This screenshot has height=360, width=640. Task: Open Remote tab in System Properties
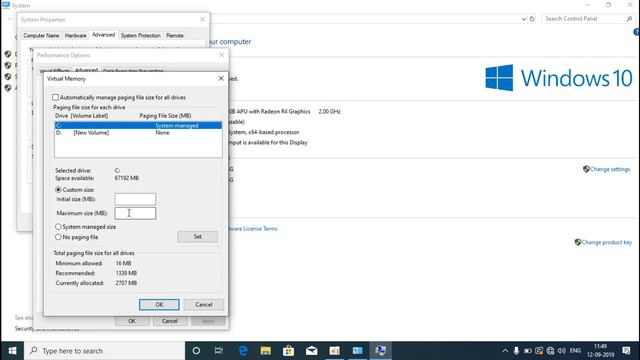(x=175, y=36)
